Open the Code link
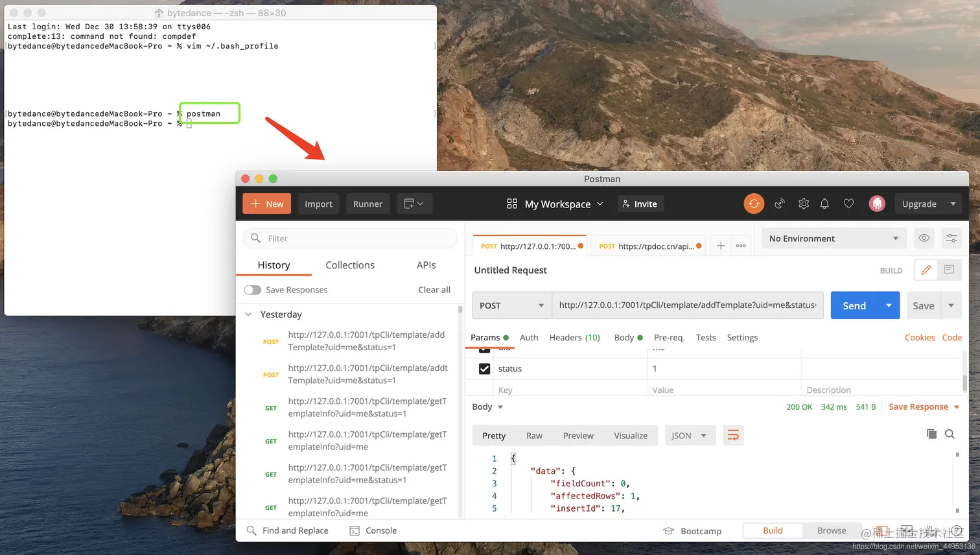980x555 pixels. coord(951,337)
